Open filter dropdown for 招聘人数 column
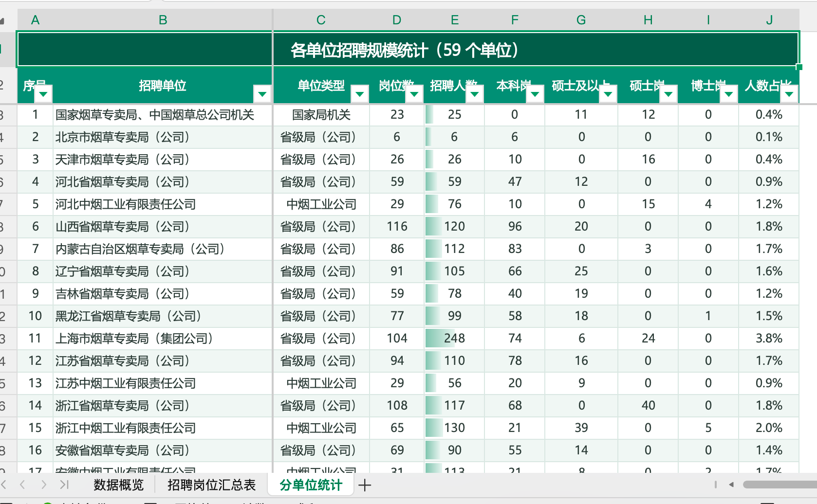 (475, 94)
